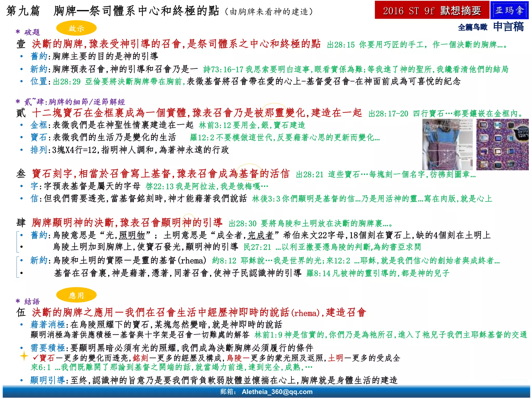Click the underlined word 照明物

132,235
